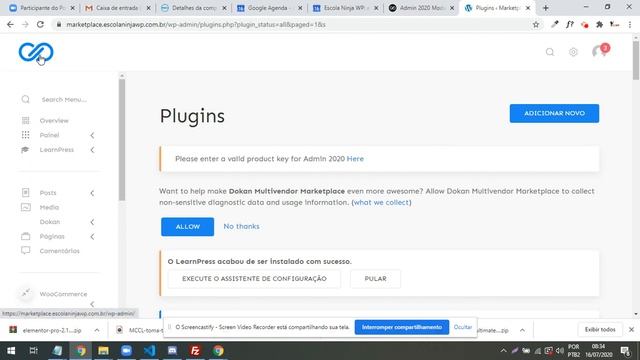Switch to the Participante tab
Image resolution: width=640 pixels, height=360 pixels.
41,8
